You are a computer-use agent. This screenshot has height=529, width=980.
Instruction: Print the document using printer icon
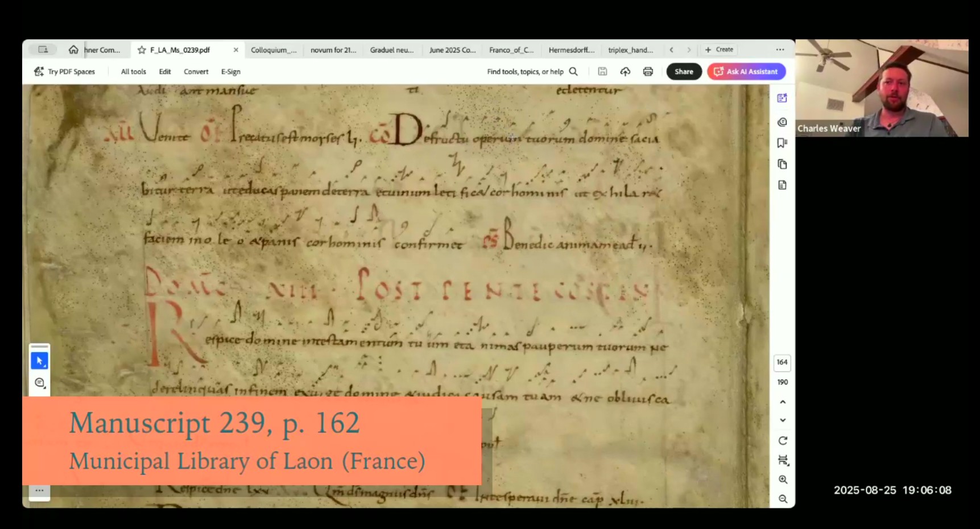tap(648, 72)
